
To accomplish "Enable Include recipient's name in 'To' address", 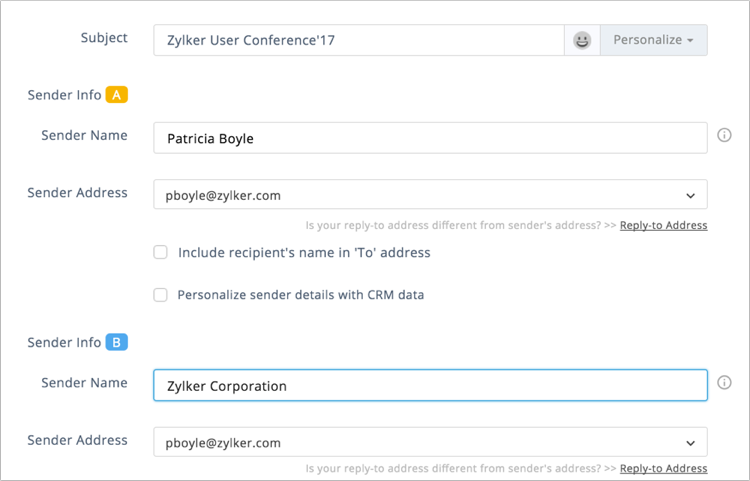I will point(160,252).
